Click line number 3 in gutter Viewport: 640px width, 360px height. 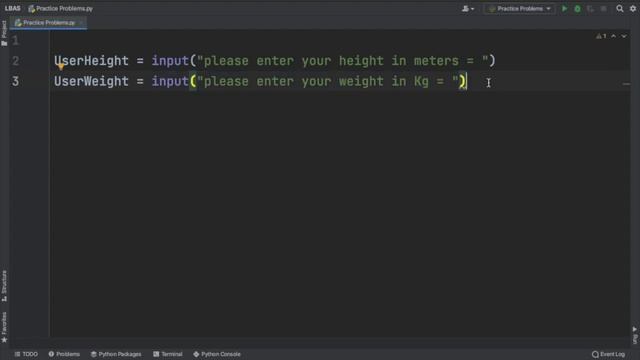coord(16,81)
